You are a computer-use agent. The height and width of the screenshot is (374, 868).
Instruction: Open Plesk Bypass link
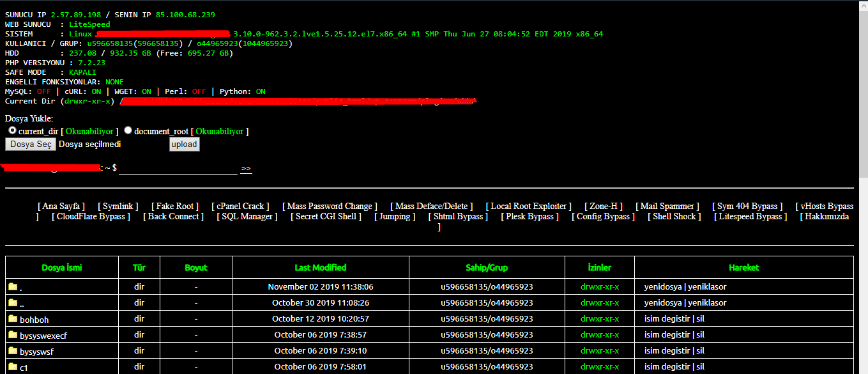point(530,217)
